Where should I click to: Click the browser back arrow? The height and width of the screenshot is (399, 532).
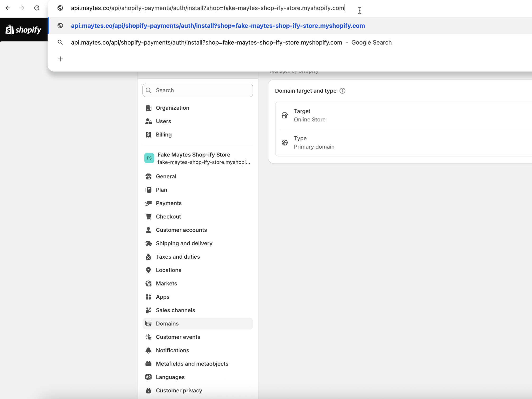8,8
